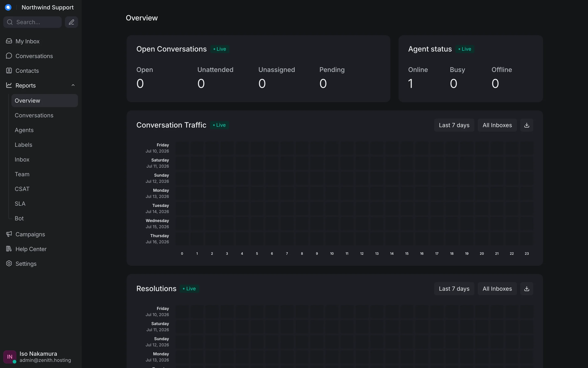Click the Agent status Live badge
Viewport: 588px width, 368px height.
click(x=465, y=49)
